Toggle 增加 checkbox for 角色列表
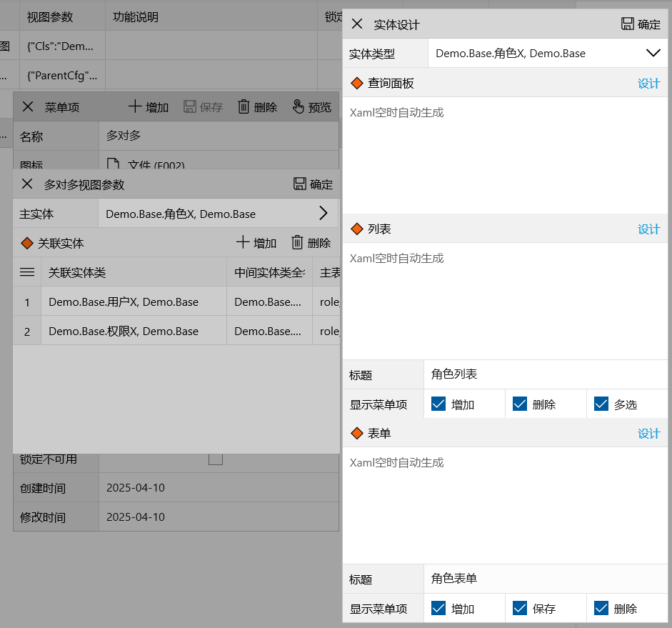672x628 pixels. tap(438, 404)
